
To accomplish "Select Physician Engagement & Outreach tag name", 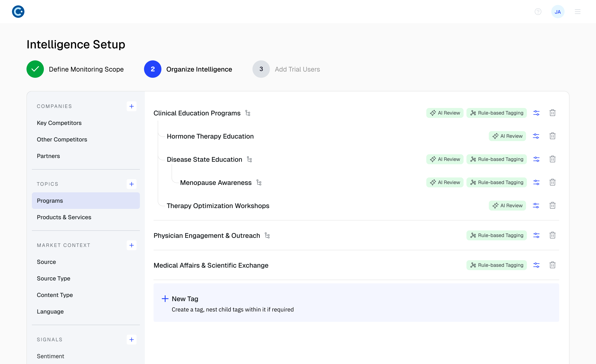I will click(207, 236).
